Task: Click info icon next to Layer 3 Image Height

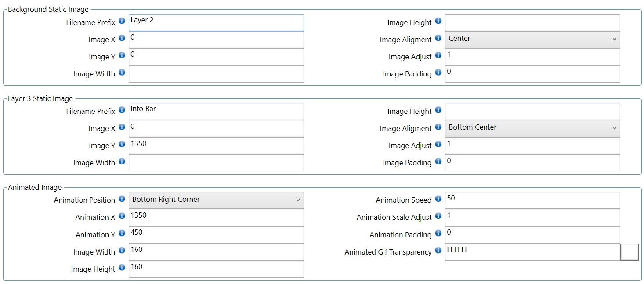Action: [438, 110]
